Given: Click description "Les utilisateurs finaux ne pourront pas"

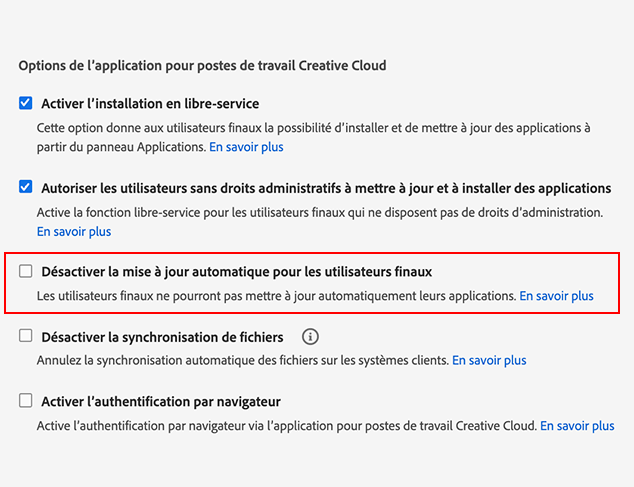Looking at the screenshot, I should coord(276,296).
